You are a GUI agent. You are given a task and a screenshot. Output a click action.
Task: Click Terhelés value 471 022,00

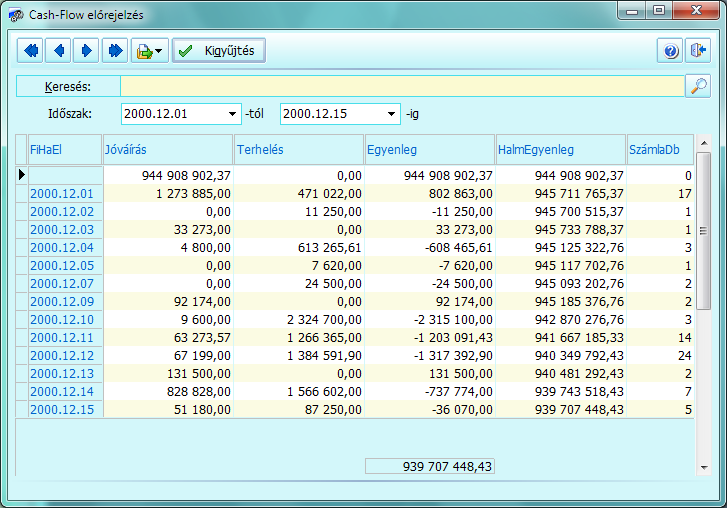330,193
